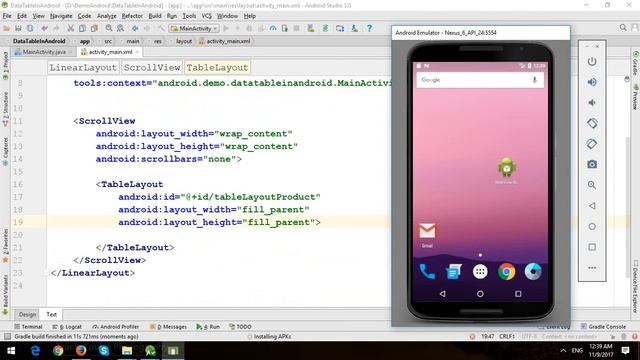Open the File menu
640x360 pixels.
pyautogui.click(x=7, y=16)
